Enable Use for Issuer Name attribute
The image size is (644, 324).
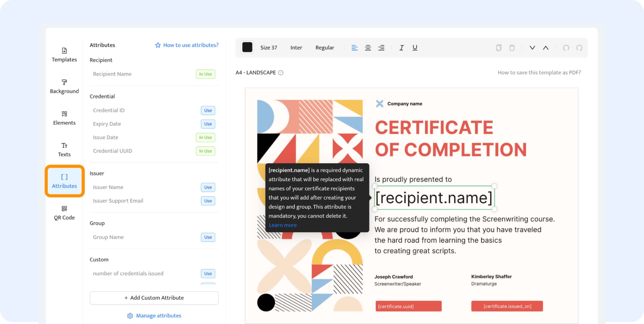click(208, 187)
